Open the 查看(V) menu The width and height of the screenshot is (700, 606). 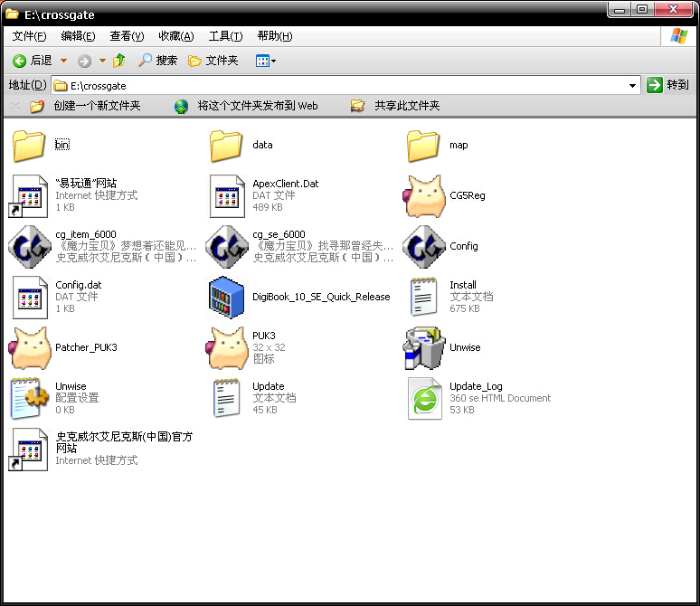click(x=127, y=36)
